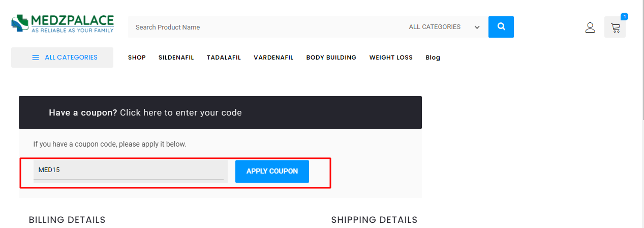Open the shopping cart icon
The width and height of the screenshot is (644, 228).
coord(615,28)
